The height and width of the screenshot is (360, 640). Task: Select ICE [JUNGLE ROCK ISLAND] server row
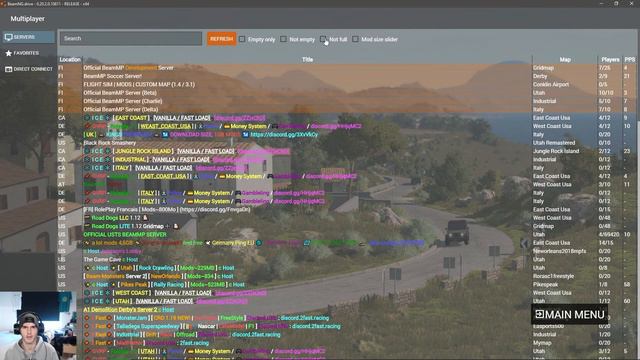point(347,151)
